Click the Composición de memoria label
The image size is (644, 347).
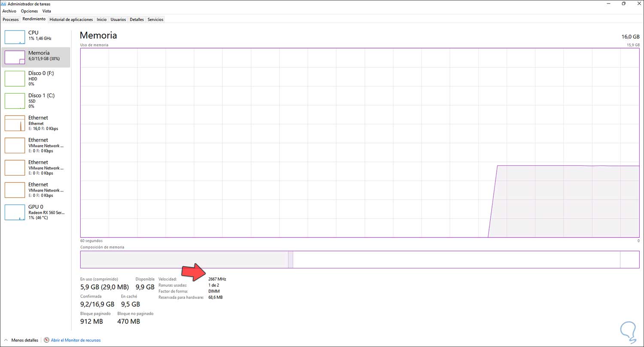102,247
